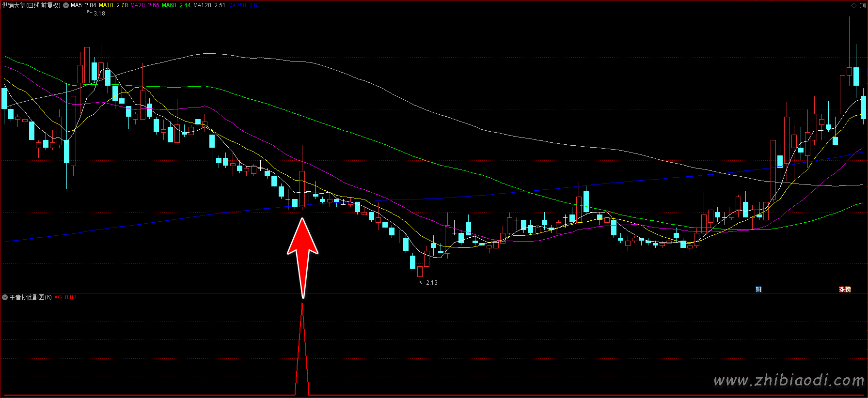Click the 供销大集(日线.前复权) chart title
This screenshot has height=398, width=868.
(32, 5)
